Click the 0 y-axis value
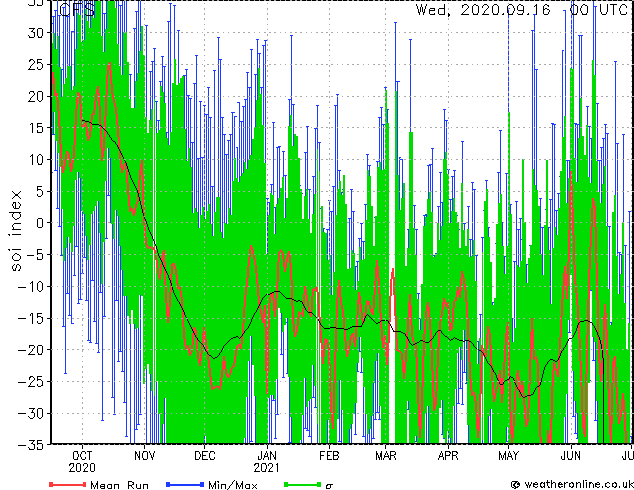Screen dimensions: 634x490 [x=39, y=223]
